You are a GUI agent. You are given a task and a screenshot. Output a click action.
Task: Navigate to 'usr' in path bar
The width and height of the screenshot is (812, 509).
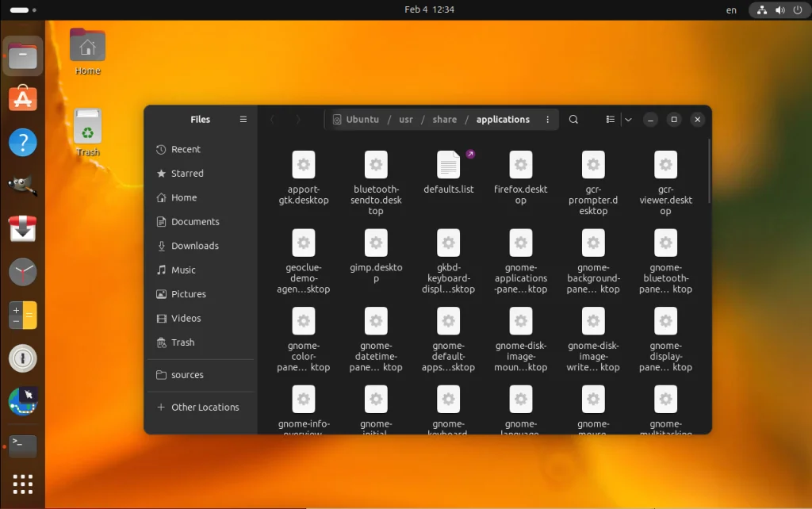pos(406,120)
